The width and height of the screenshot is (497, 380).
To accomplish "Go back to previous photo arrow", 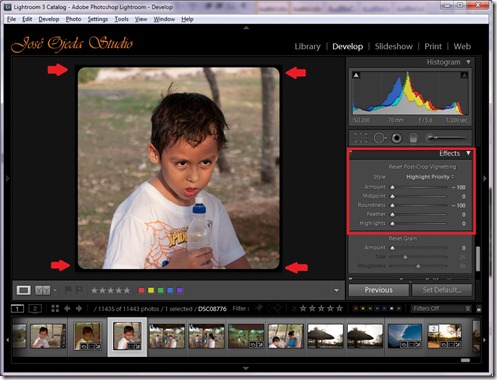I will tap(67, 308).
